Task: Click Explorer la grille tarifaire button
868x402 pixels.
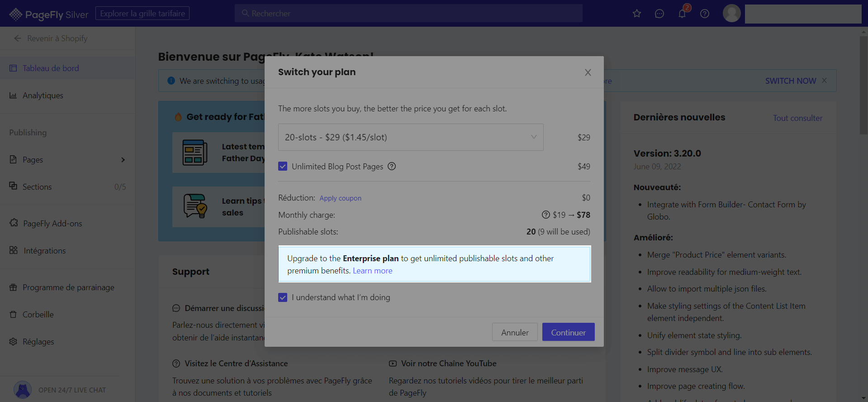Action: pyautogui.click(x=142, y=14)
